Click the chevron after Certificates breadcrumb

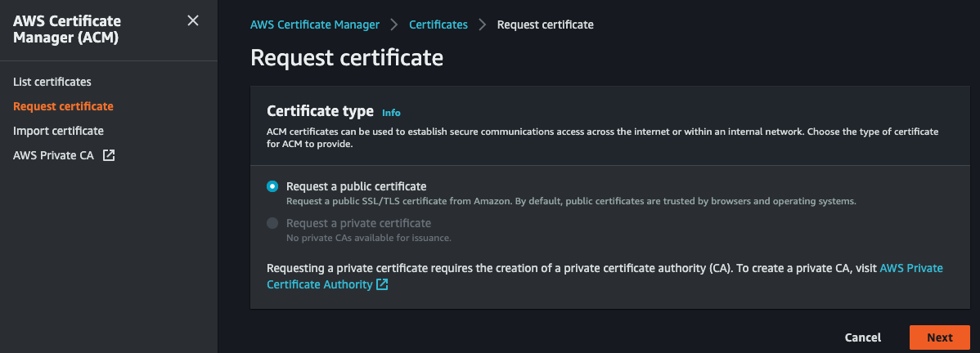coord(483,25)
